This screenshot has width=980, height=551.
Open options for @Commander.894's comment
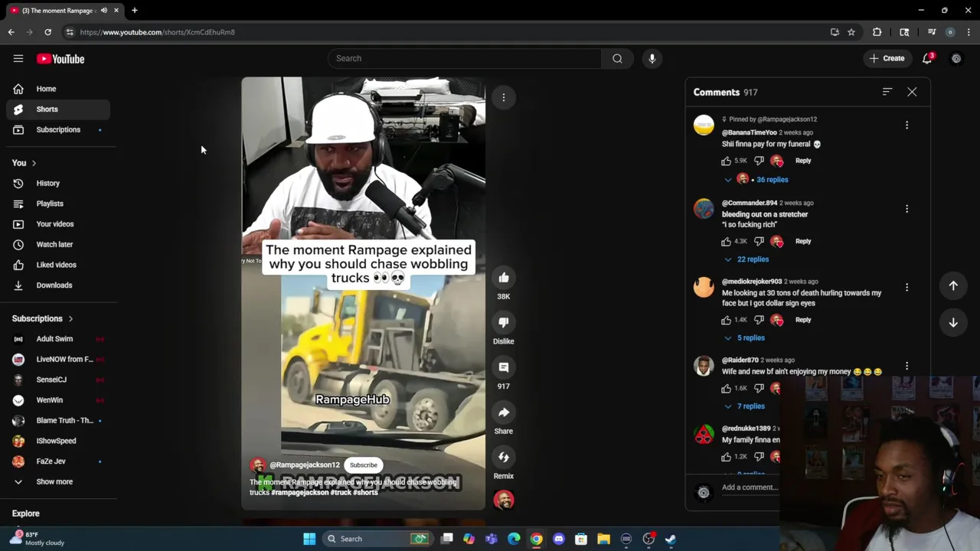907,209
